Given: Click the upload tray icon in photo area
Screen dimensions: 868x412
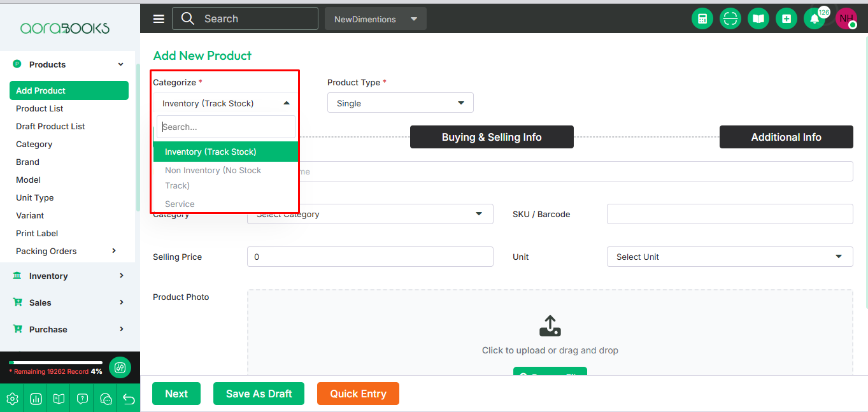Looking at the screenshot, I should 550,326.
